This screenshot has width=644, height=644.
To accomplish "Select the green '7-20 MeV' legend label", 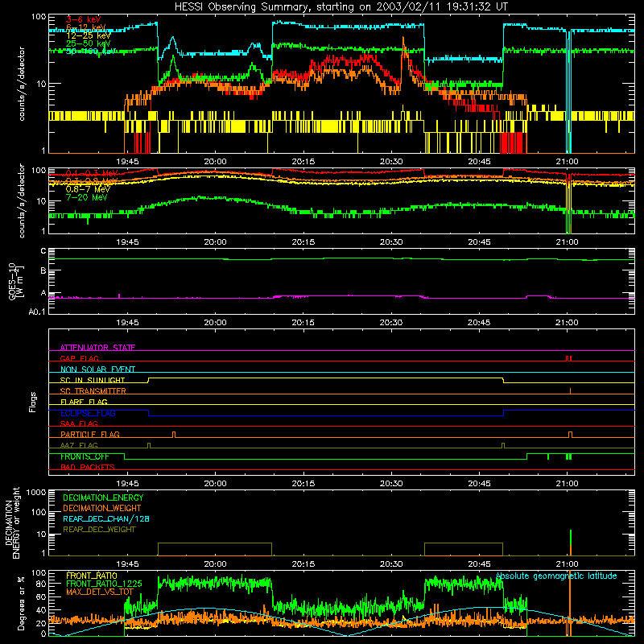I will click(x=87, y=197).
